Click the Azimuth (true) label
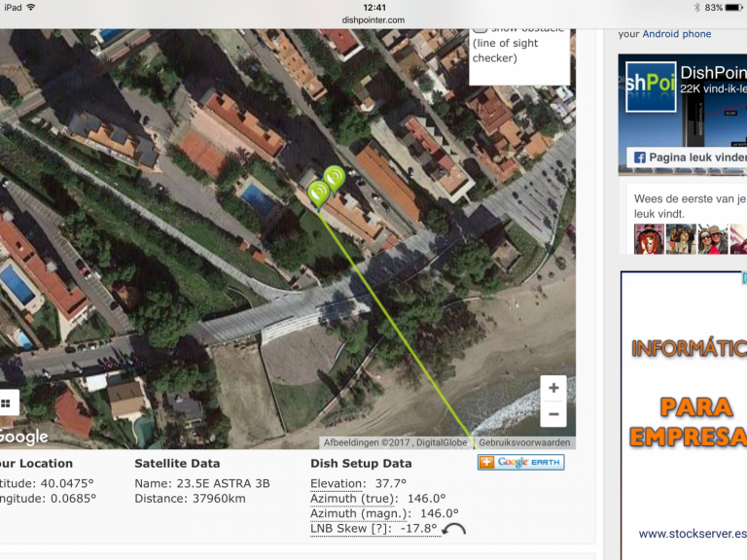Screen dimensions: 747x560 coord(354,499)
